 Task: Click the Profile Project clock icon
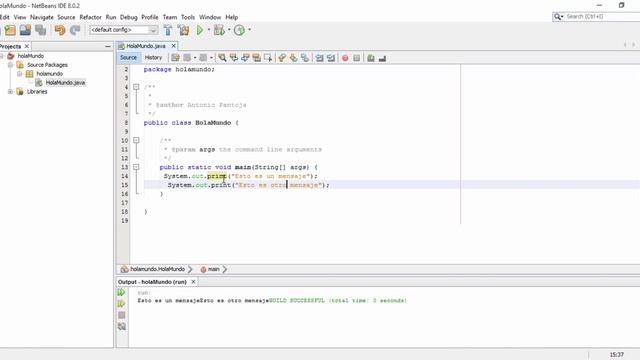(x=239, y=30)
